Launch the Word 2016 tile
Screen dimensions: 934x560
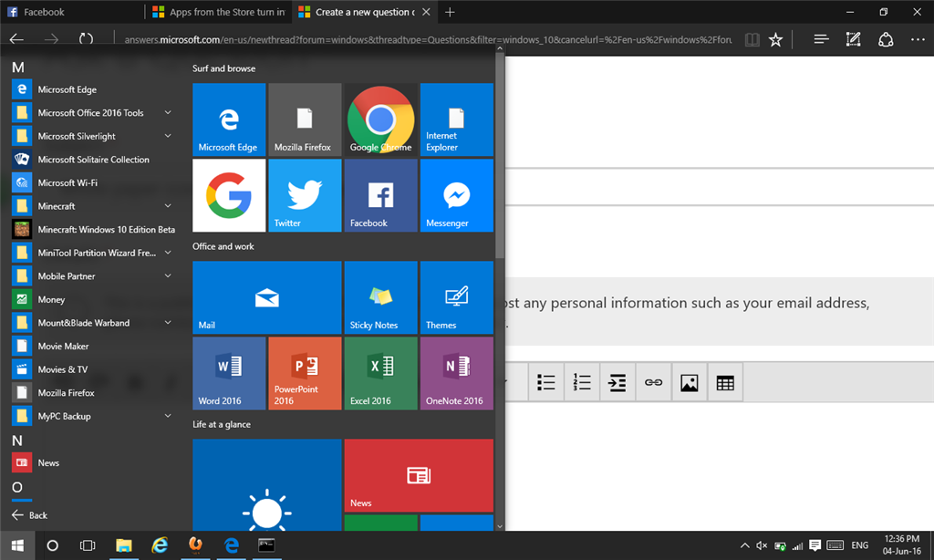point(229,373)
